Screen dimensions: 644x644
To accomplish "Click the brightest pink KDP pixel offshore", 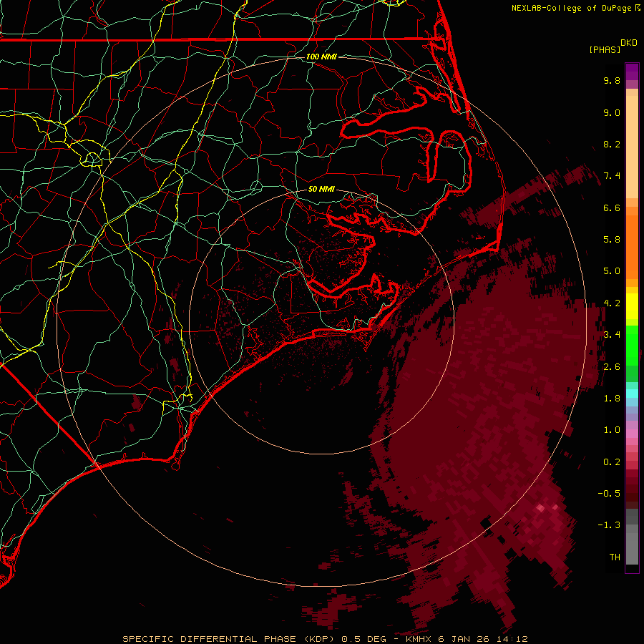I will click(x=540, y=509).
